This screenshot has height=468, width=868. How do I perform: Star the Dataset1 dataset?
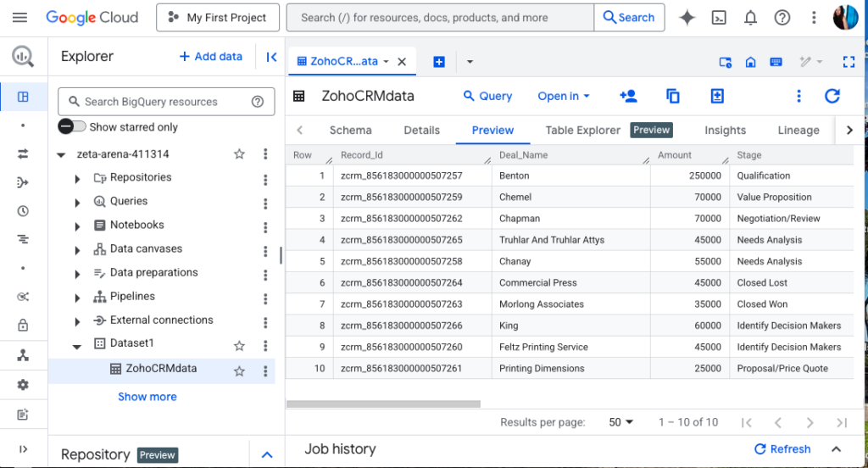point(239,346)
